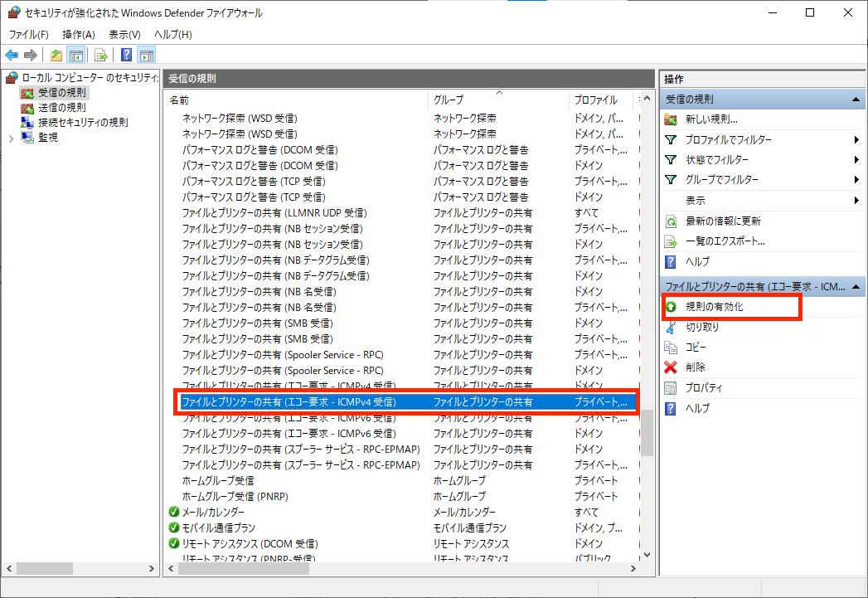Expand submenu arrow of 状態でフィルター
This screenshot has width=868, height=598.
856,159
